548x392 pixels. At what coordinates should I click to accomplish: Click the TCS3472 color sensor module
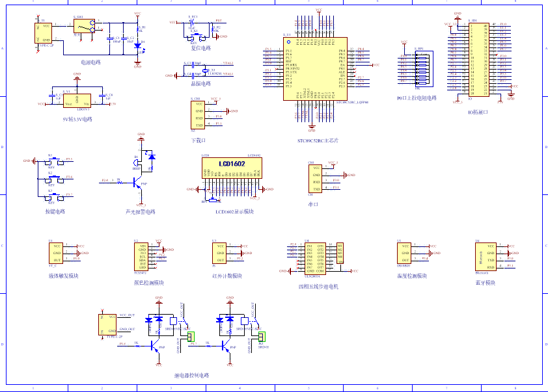point(141,257)
